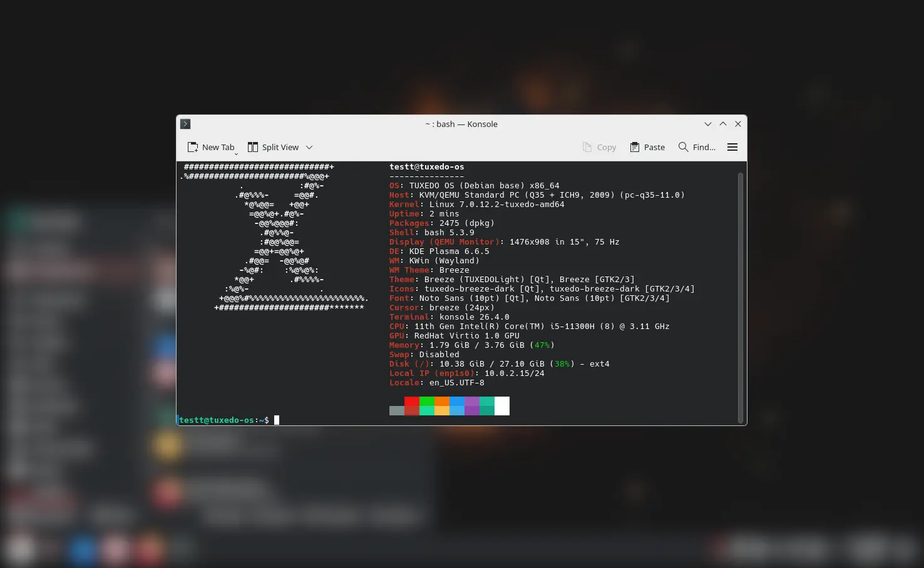Screen dimensions: 924x568
Task: Click the Uptime '2 mins' line
Action: [424, 214]
